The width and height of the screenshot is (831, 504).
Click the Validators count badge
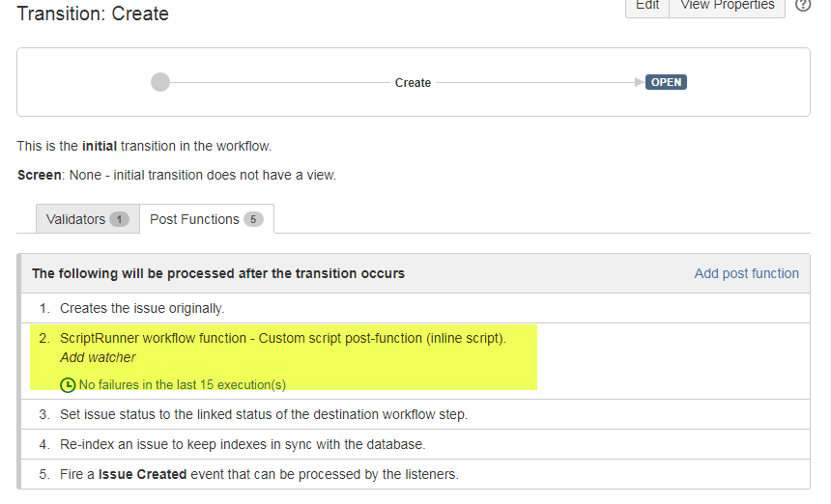pos(119,219)
